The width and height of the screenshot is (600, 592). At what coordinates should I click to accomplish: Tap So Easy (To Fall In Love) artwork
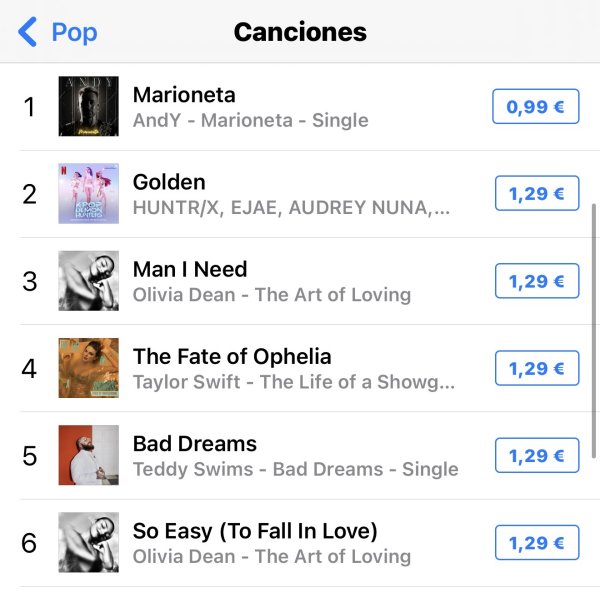[88, 542]
